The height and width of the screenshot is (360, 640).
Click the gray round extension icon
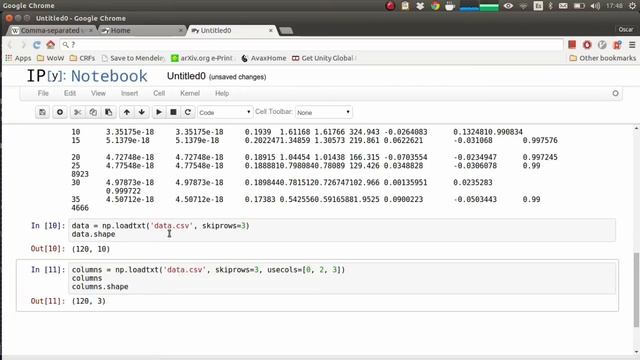pos(602,44)
